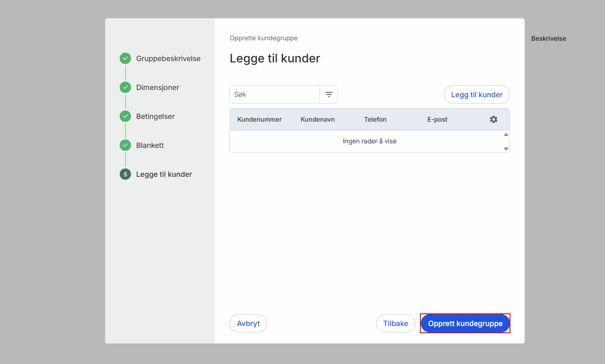Click the Legg til kunder button

pos(476,95)
